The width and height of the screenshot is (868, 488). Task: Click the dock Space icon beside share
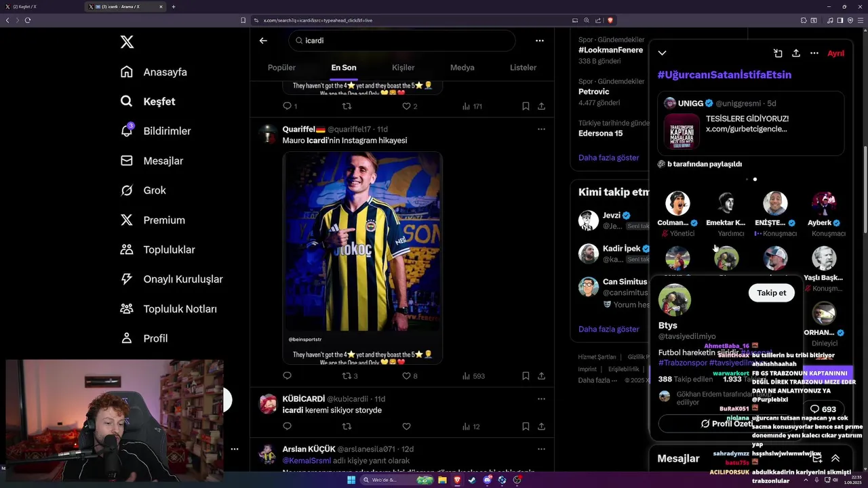coord(778,53)
